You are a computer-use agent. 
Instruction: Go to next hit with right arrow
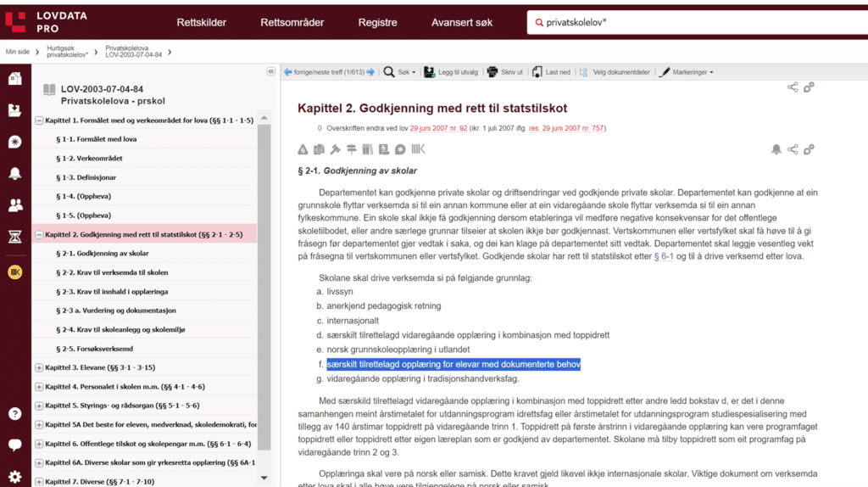[x=370, y=72]
